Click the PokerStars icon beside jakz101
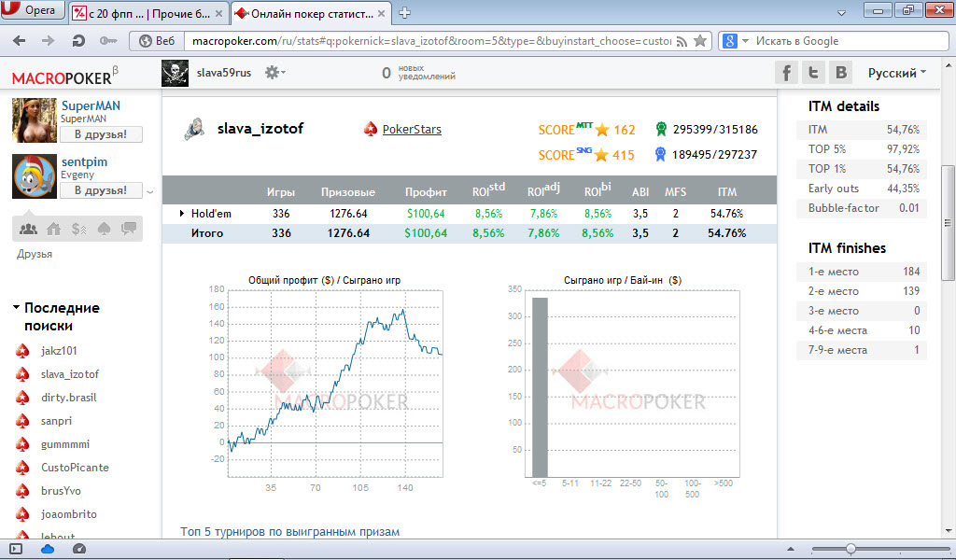Viewport: 956px width, 560px height. [x=22, y=351]
